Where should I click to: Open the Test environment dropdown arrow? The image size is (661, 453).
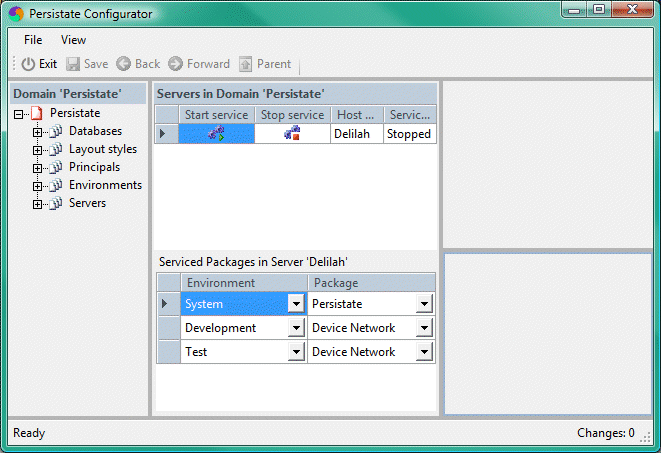pyautogui.click(x=295, y=352)
